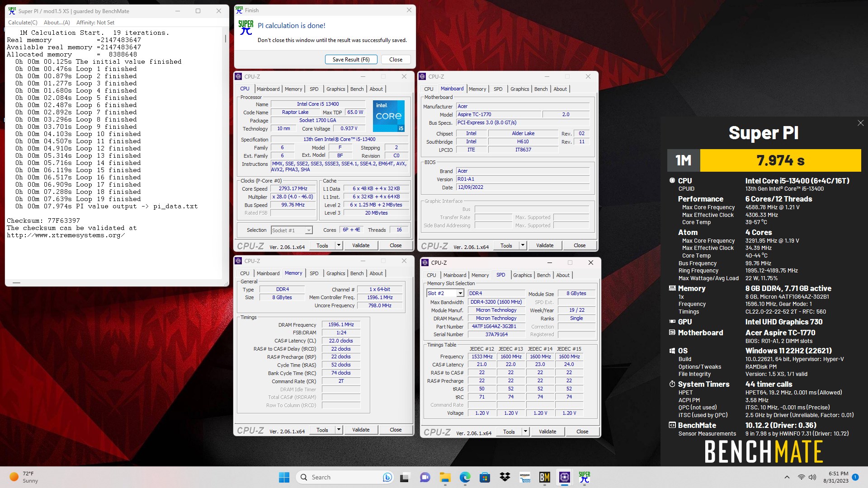Click the Checksum: 77F63397 line
Image resolution: width=868 pixels, height=488 pixels.
[x=43, y=221]
